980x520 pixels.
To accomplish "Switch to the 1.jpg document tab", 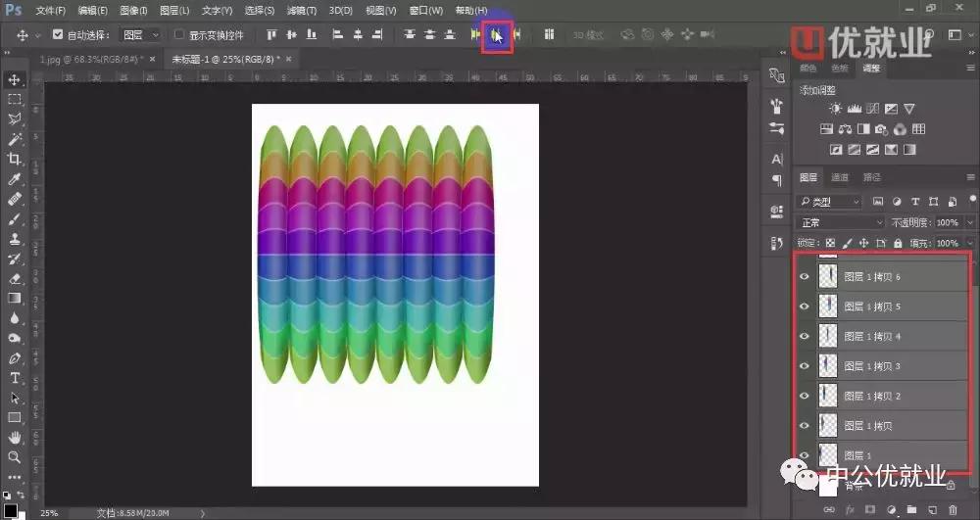I will [x=90, y=60].
